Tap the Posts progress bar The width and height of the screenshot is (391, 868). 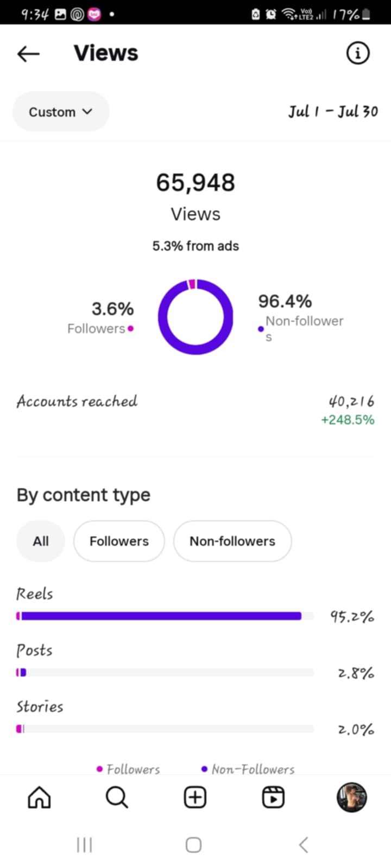tap(165, 673)
